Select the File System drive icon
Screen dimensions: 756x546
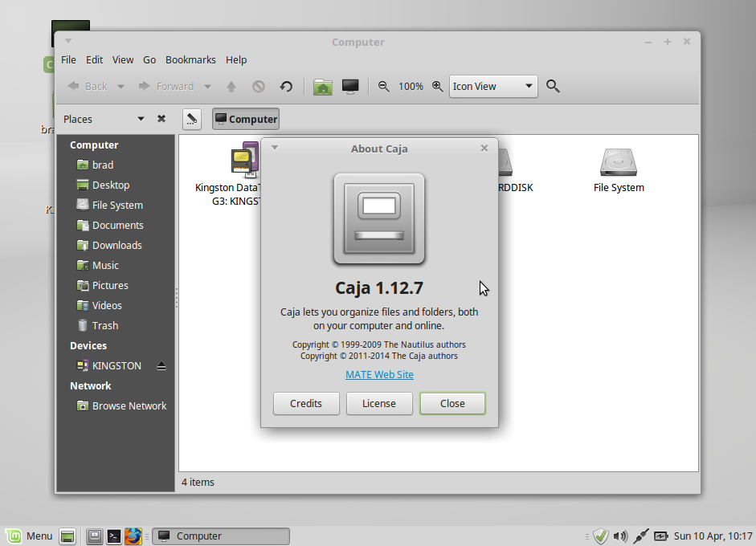tap(619, 162)
